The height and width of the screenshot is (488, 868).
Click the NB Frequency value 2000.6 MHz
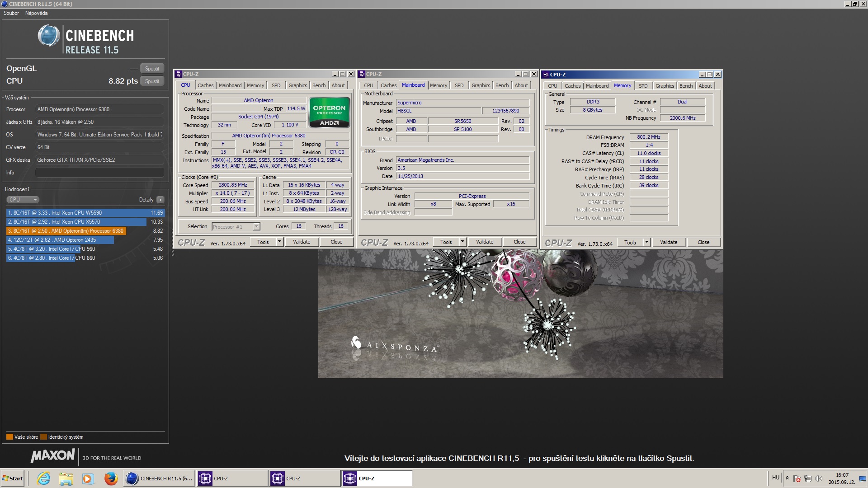pyautogui.click(x=682, y=118)
